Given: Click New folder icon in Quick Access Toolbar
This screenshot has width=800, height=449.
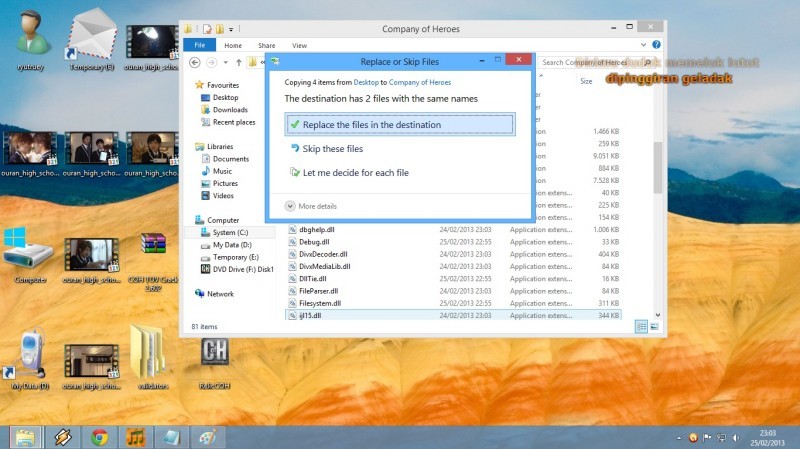Looking at the screenshot, I should (x=219, y=29).
